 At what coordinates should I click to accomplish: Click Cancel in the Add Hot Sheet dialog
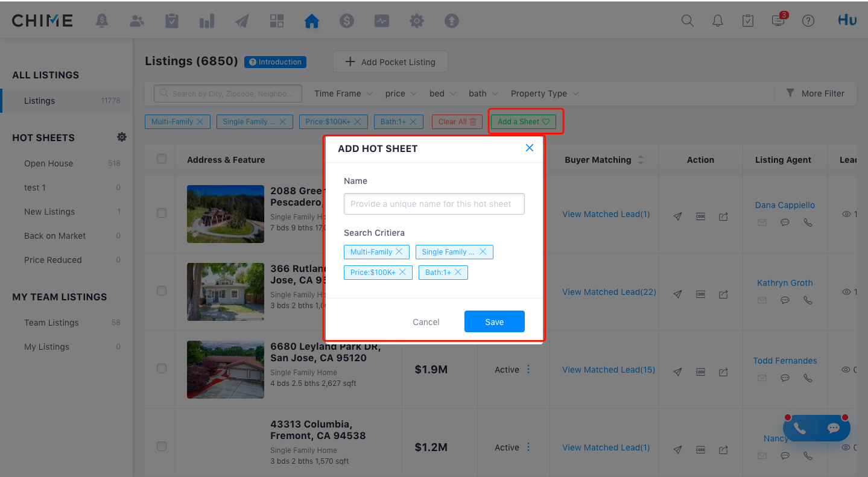click(x=426, y=322)
